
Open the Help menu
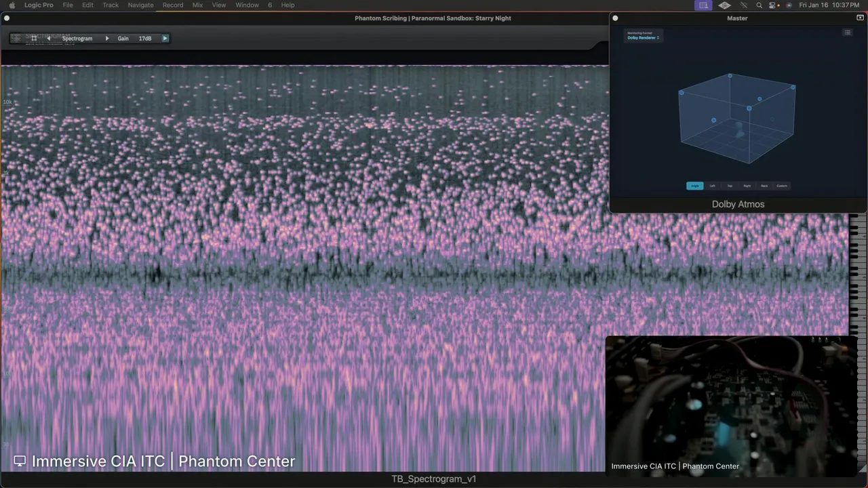(x=288, y=5)
